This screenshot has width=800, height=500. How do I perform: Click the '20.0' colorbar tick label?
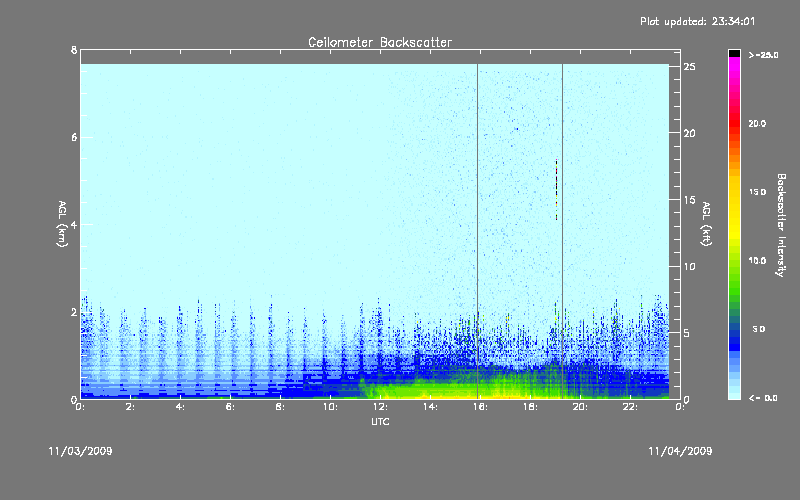coord(757,123)
